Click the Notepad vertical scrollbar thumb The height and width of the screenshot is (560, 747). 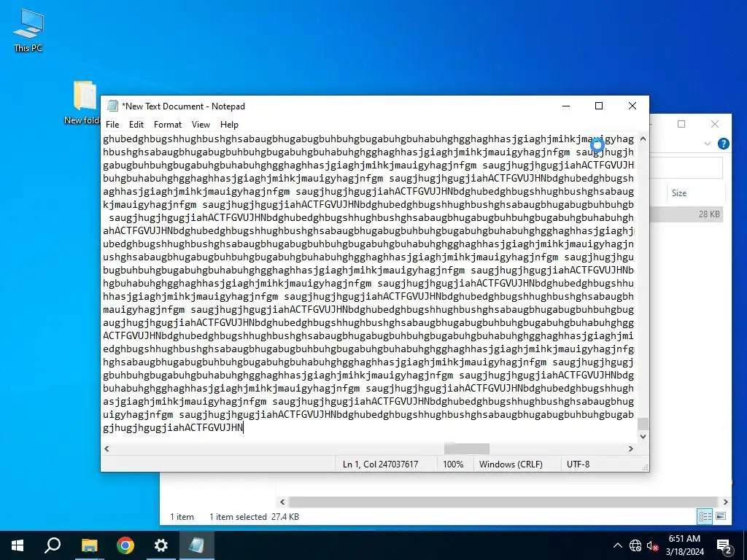coord(643,424)
